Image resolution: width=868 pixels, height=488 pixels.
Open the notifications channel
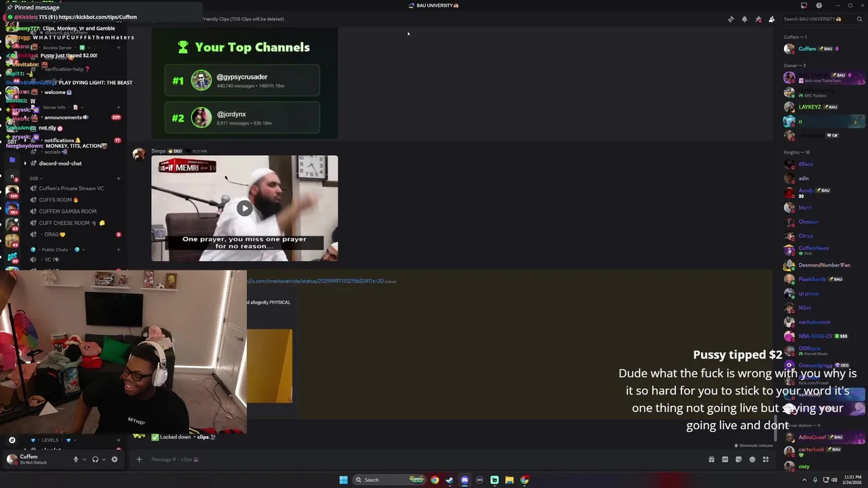pyautogui.click(x=75, y=140)
